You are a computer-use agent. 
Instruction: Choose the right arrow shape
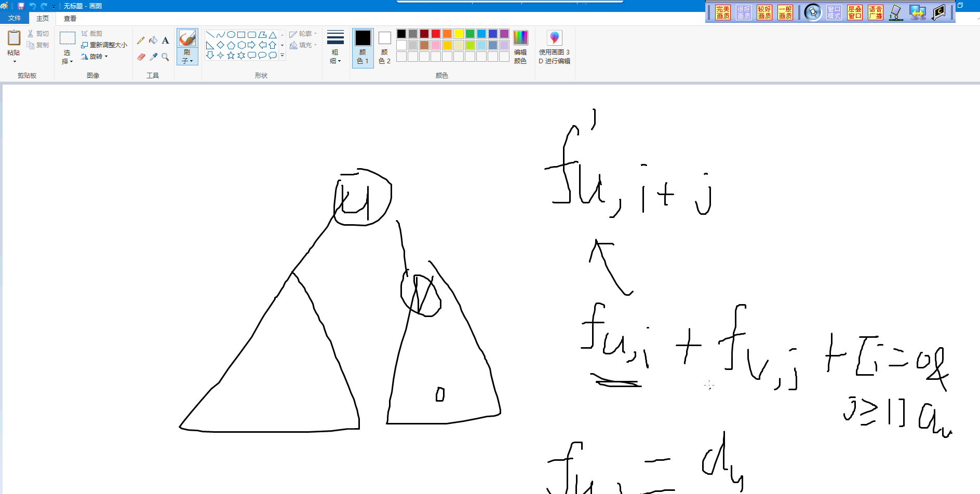pyautogui.click(x=252, y=45)
